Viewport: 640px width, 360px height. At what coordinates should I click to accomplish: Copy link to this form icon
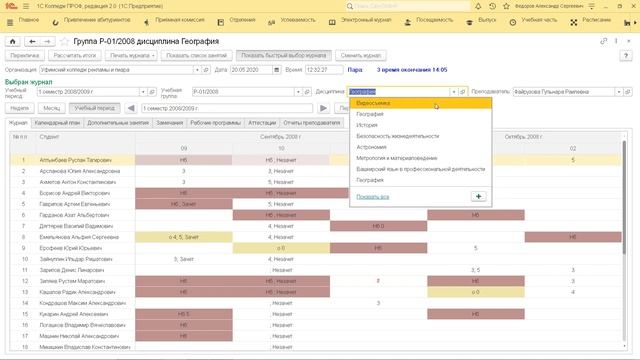603,41
